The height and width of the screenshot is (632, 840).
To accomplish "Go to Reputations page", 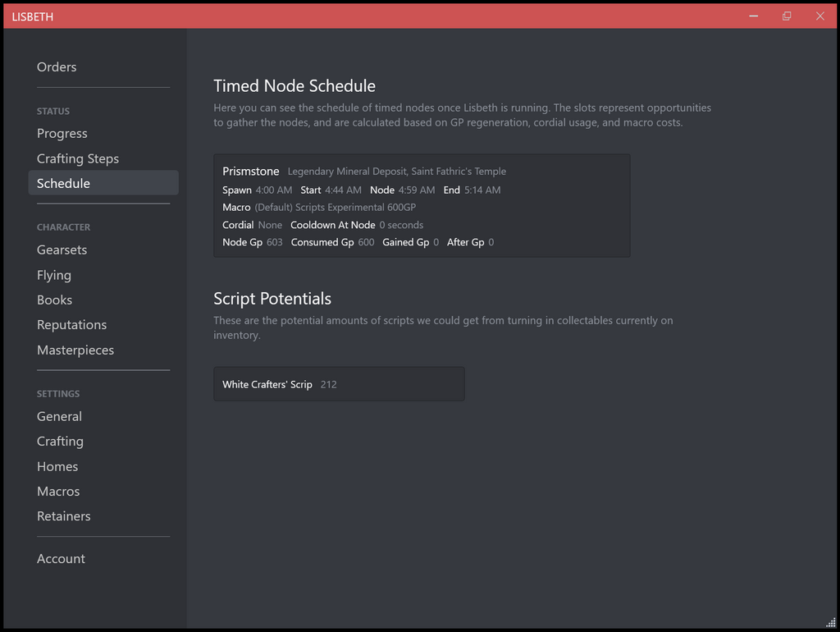I will [72, 325].
